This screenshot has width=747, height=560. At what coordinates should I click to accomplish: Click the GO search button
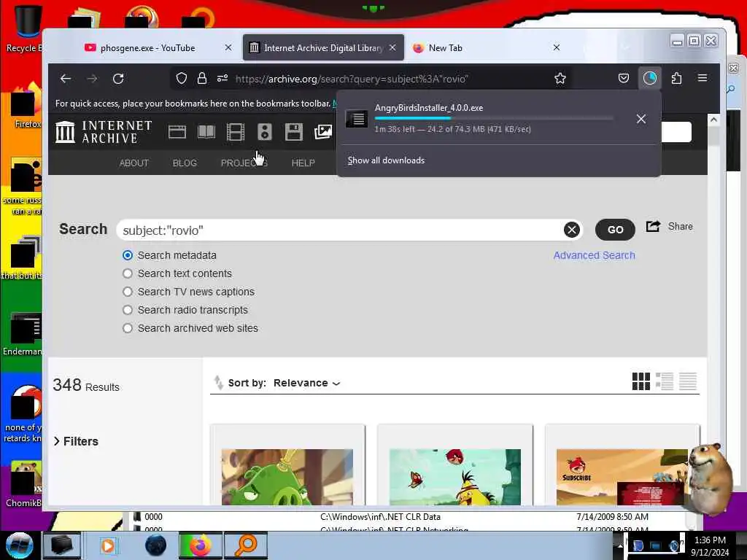click(615, 230)
